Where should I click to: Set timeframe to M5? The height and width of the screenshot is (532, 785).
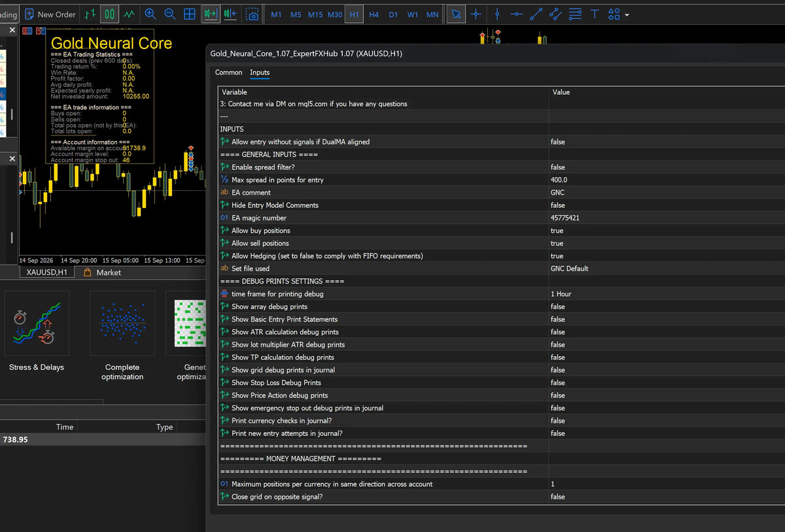(x=296, y=14)
